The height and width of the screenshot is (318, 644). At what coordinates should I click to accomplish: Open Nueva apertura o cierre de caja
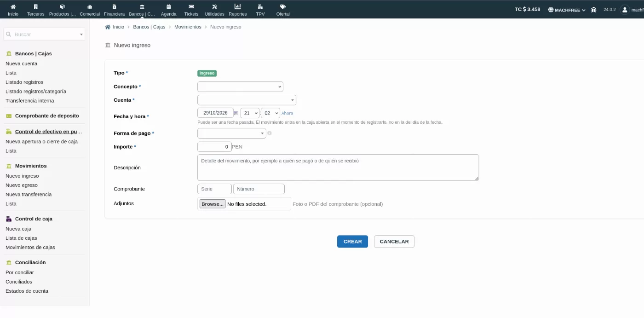(41, 141)
